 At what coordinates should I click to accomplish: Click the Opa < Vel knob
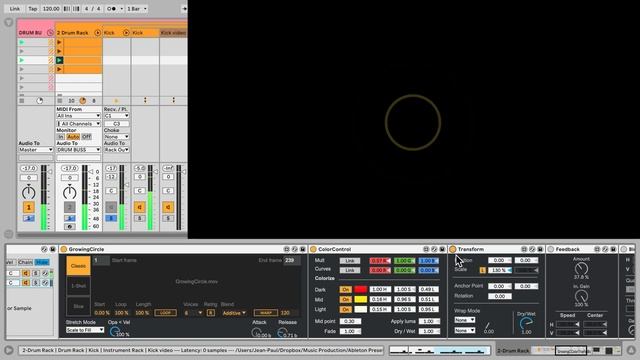pyautogui.click(x=115, y=331)
